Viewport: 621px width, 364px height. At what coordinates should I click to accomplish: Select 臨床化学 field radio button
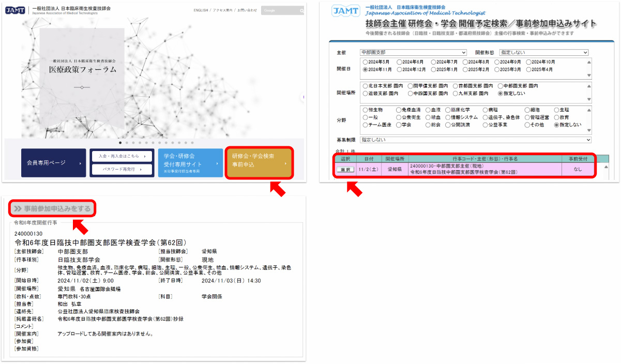click(447, 110)
